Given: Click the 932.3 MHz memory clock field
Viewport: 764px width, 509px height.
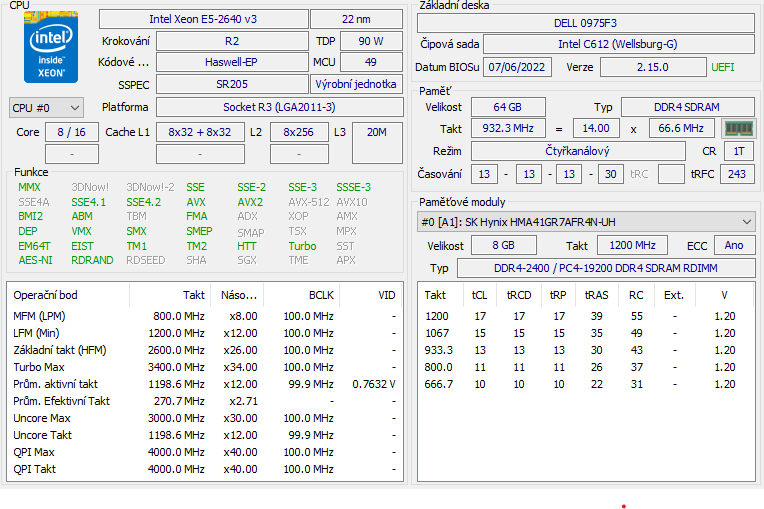Looking at the screenshot, I should click(x=508, y=128).
